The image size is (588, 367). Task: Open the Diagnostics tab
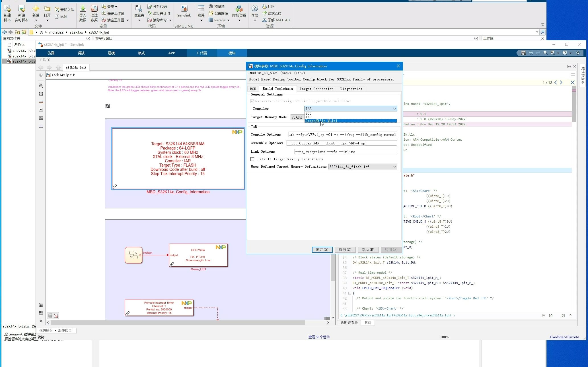pos(351,89)
